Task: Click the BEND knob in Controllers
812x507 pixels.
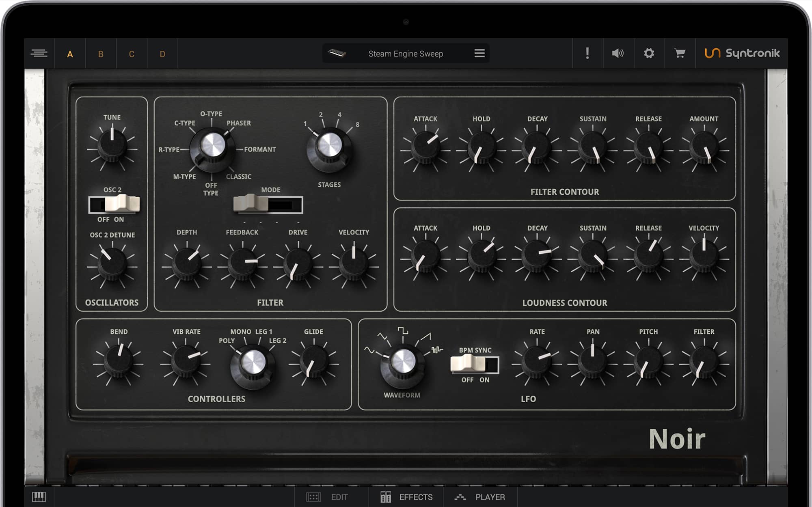Action: point(118,361)
